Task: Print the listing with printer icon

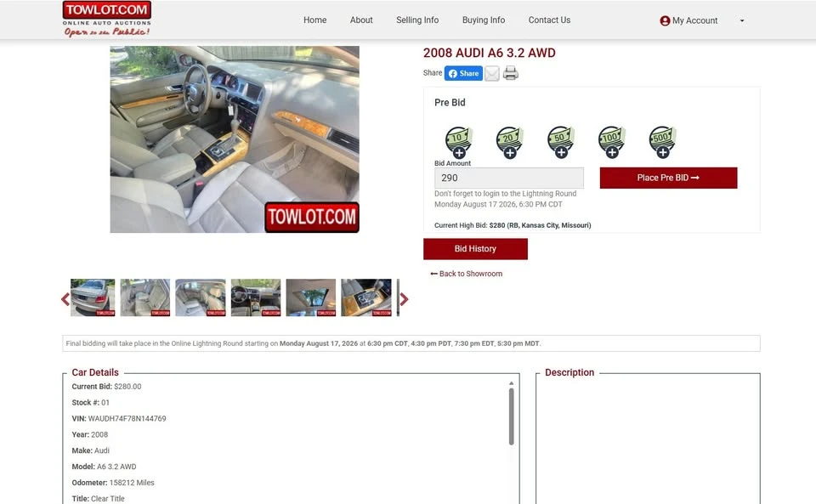Action: coord(511,73)
